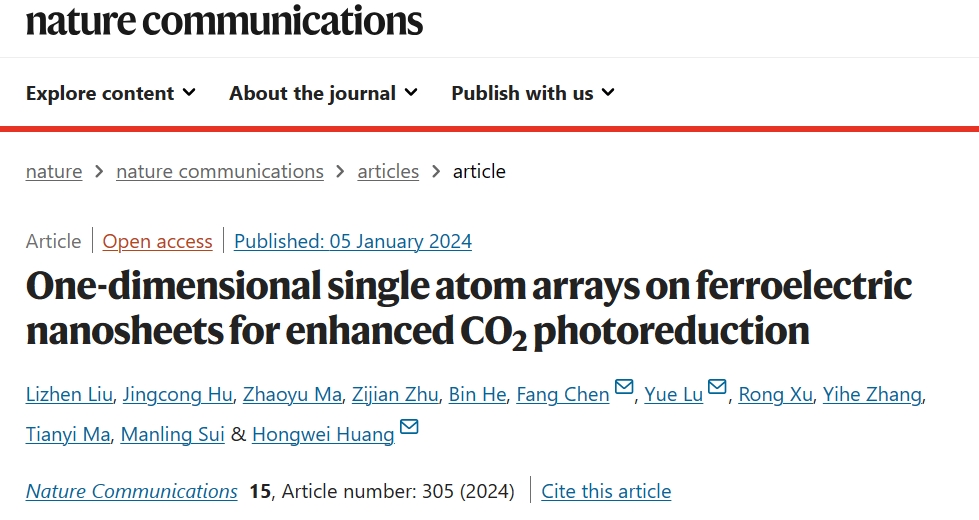View author Lizhen Liu
Screen dimensions: 979x520
click(x=69, y=395)
